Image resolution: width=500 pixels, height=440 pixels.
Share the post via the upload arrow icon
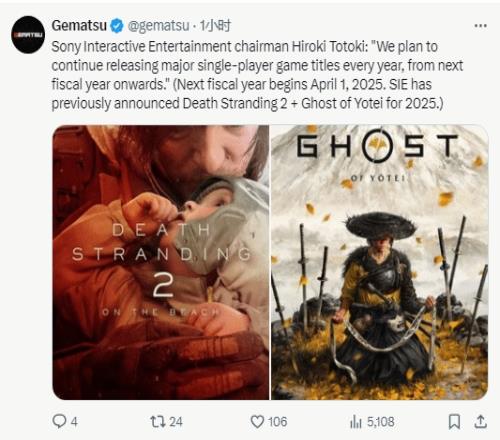tap(480, 422)
